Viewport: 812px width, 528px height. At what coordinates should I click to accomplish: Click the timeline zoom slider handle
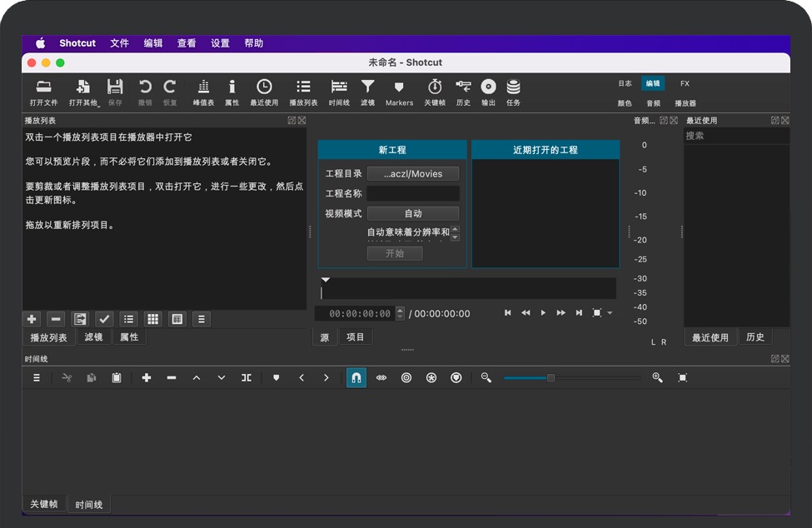pyautogui.click(x=550, y=378)
